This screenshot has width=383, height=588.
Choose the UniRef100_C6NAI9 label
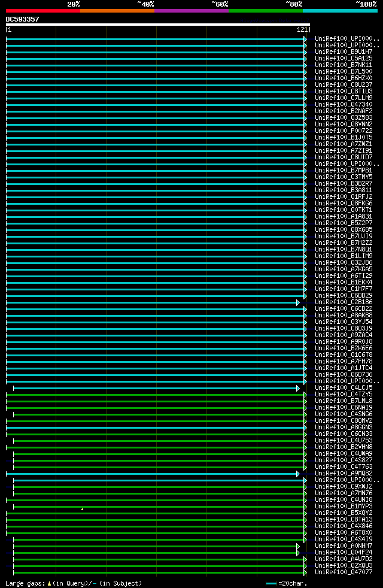click(x=344, y=408)
